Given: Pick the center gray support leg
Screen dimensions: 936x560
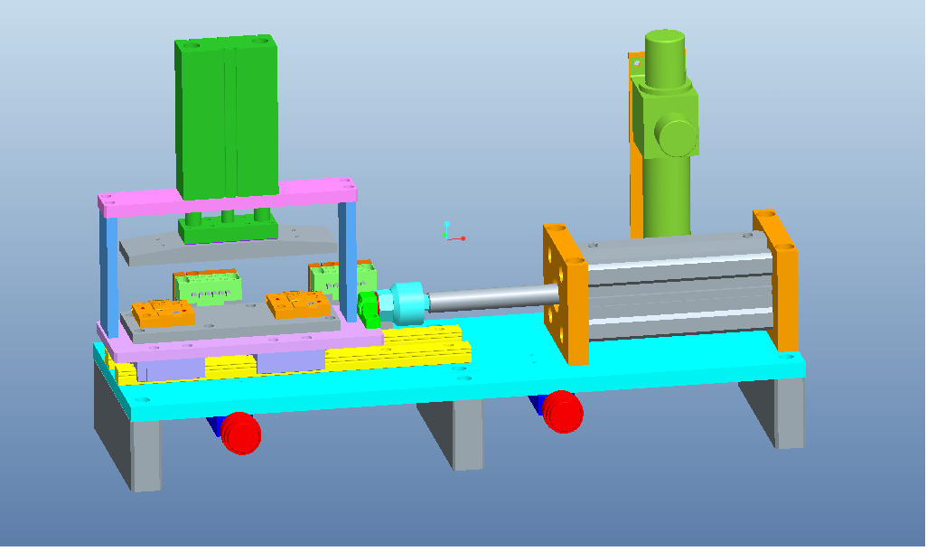Looking at the screenshot, I should click(467, 434).
